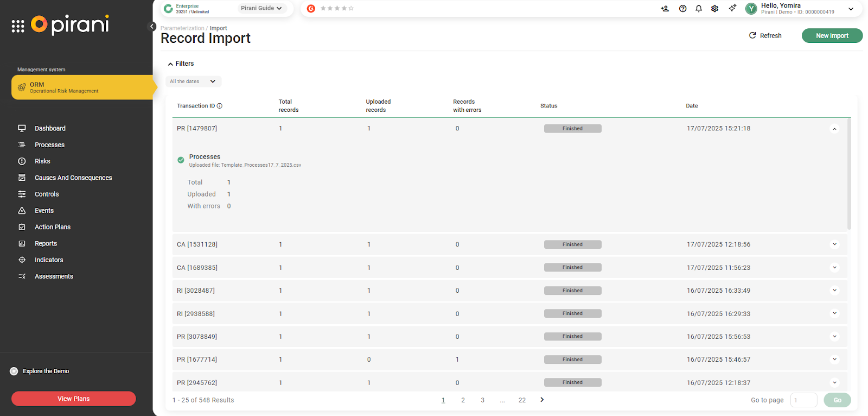This screenshot has width=868, height=416.
Task: Open the All the dates filter dropdown
Action: pyautogui.click(x=193, y=81)
